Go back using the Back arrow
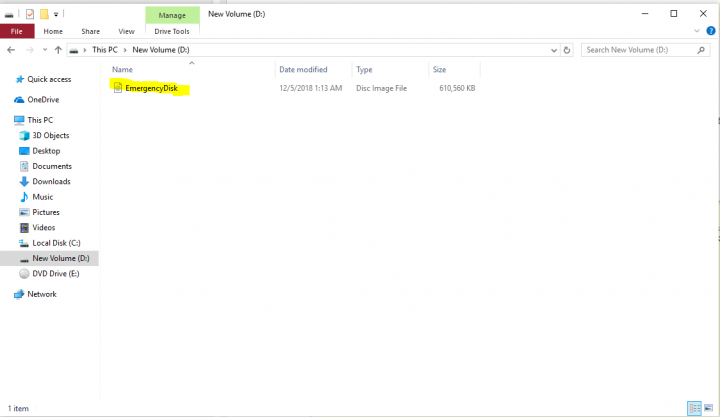This screenshot has width=720, height=417. 11,50
